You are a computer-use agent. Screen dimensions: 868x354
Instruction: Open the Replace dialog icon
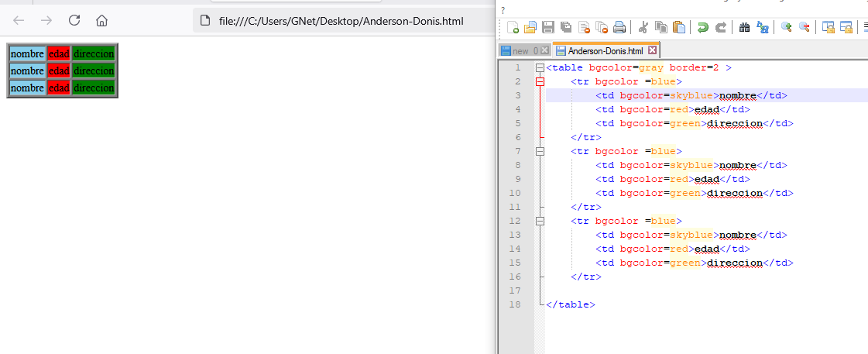[762, 27]
